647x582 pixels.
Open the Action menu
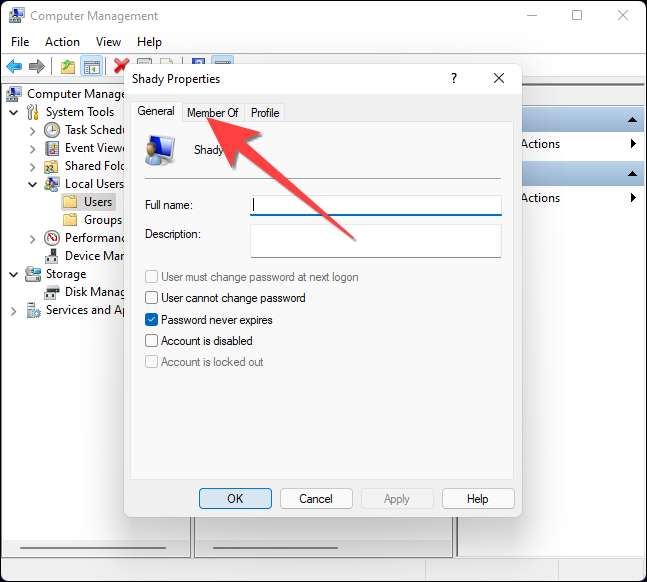point(62,42)
